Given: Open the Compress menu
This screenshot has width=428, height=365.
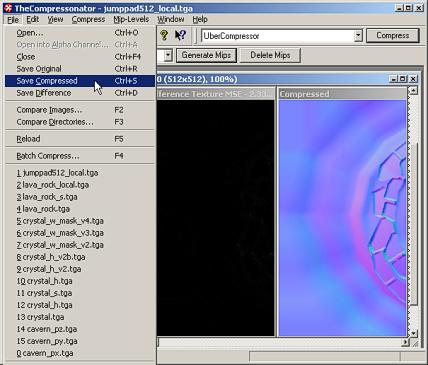Looking at the screenshot, I should coord(88,20).
